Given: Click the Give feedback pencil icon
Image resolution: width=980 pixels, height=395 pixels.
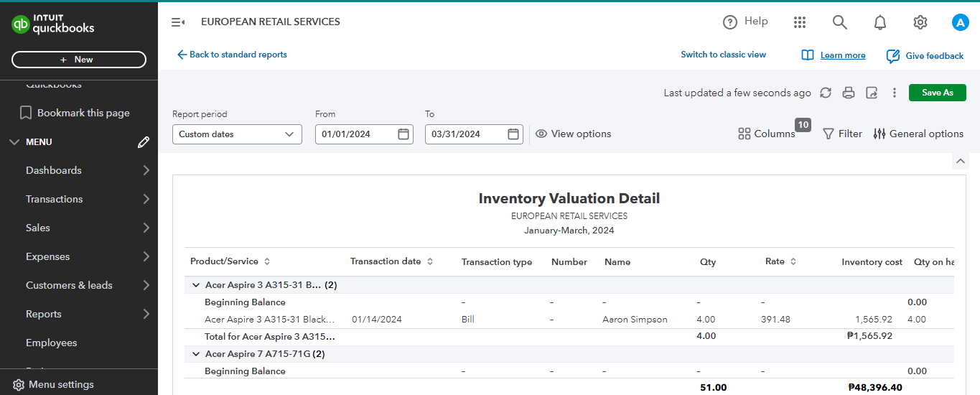Looking at the screenshot, I should coord(893,56).
